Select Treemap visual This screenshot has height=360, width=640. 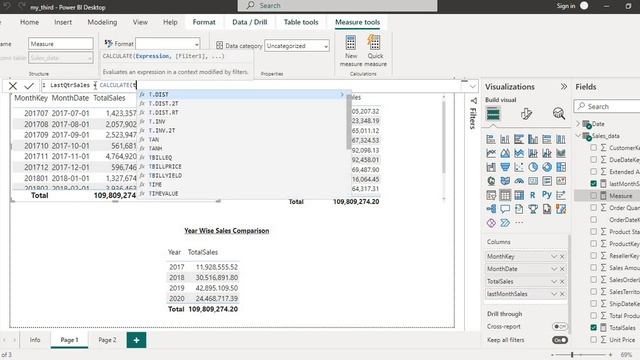point(561,167)
